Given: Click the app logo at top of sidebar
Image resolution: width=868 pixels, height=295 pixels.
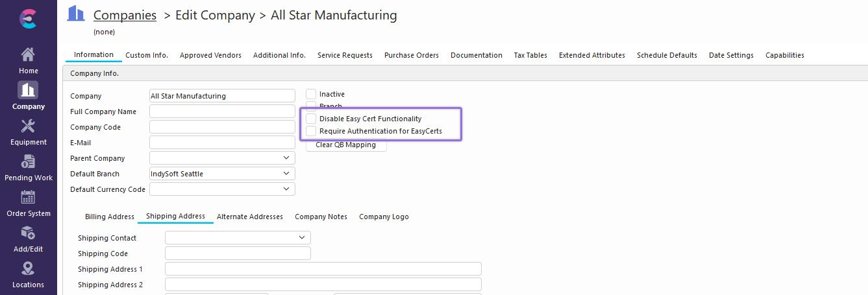Looking at the screenshot, I should click(28, 18).
